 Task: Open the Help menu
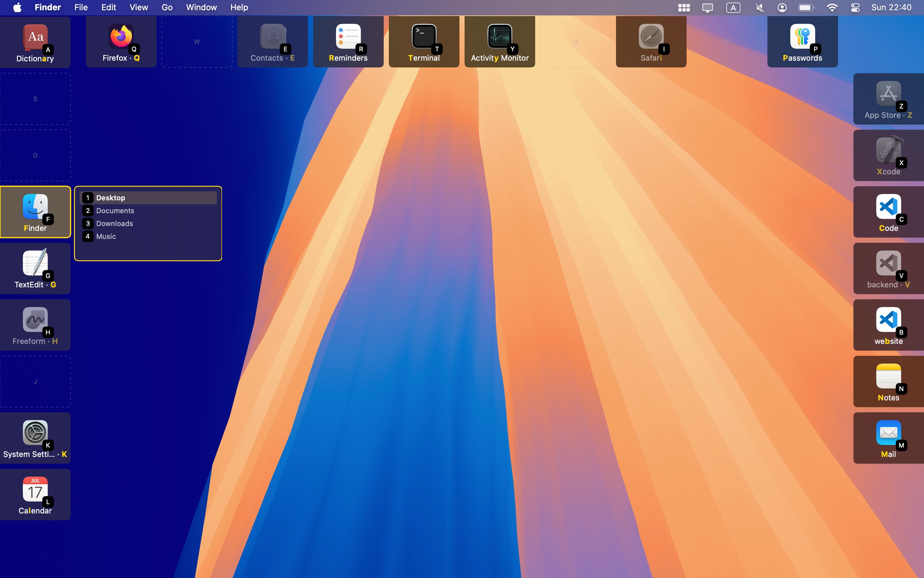(239, 7)
